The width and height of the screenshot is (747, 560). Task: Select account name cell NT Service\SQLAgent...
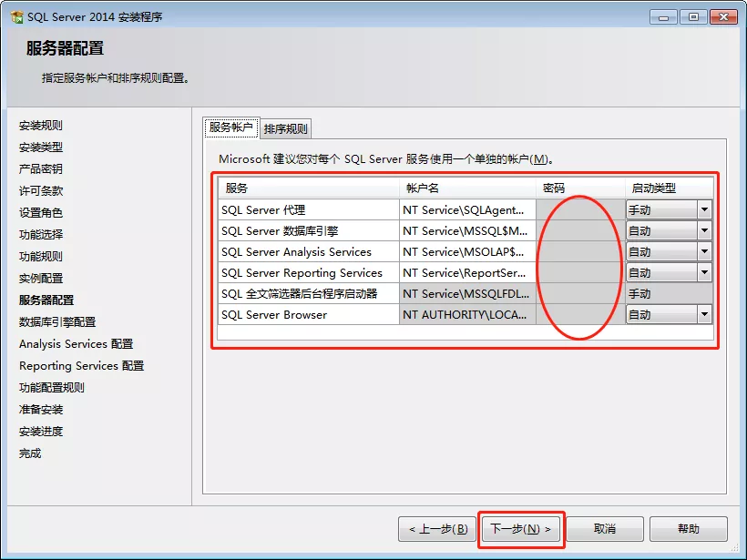pyautogui.click(x=467, y=209)
